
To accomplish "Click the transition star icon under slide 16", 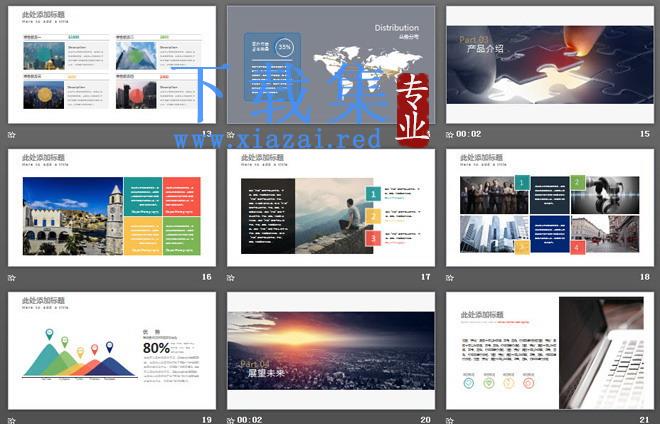I will (12, 278).
